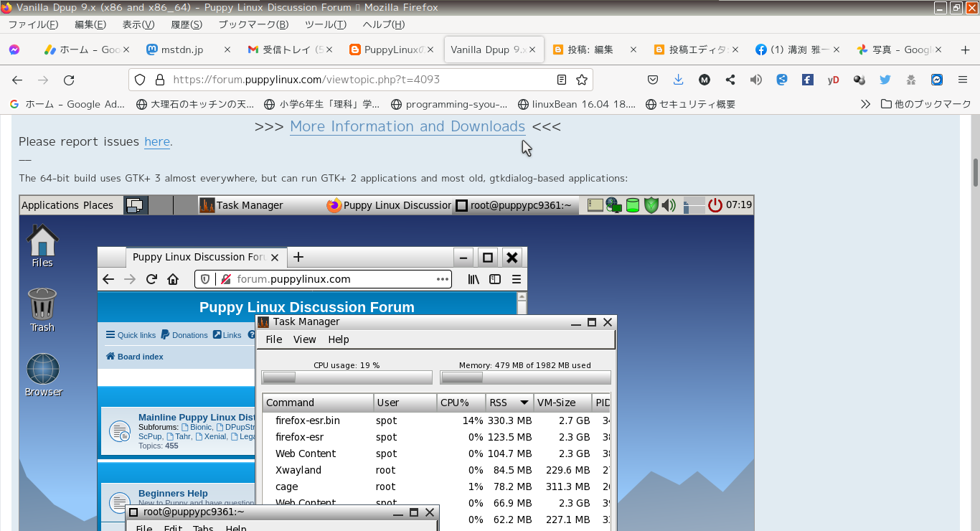This screenshot has height=531, width=980.
Task: Click the Browser desktop icon in screenshot
Action: (43, 375)
